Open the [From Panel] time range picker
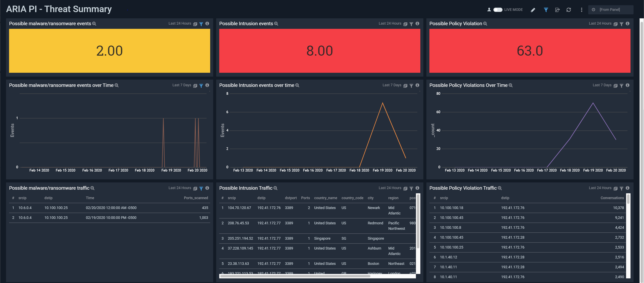This screenshot has width=644, height=283. click(x=611, y=10)
